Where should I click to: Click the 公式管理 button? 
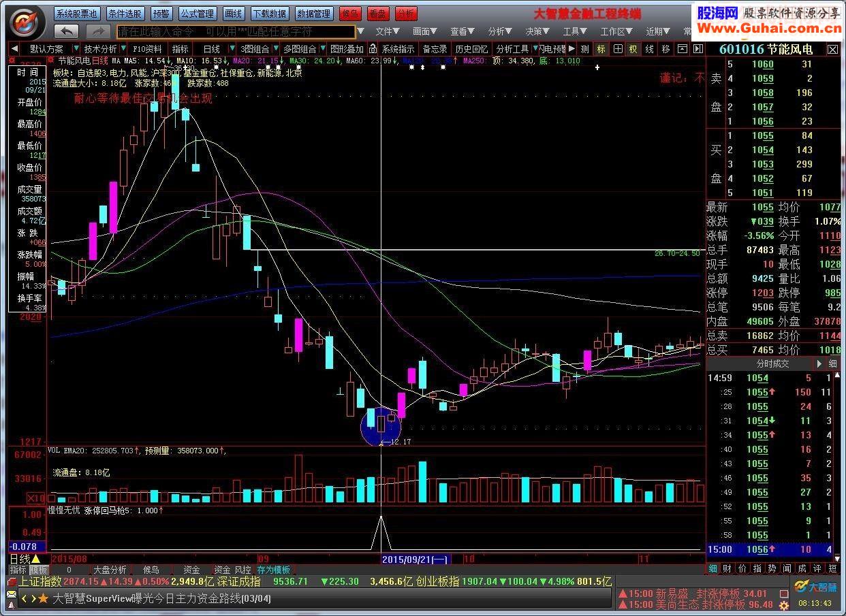click(197, 14)
